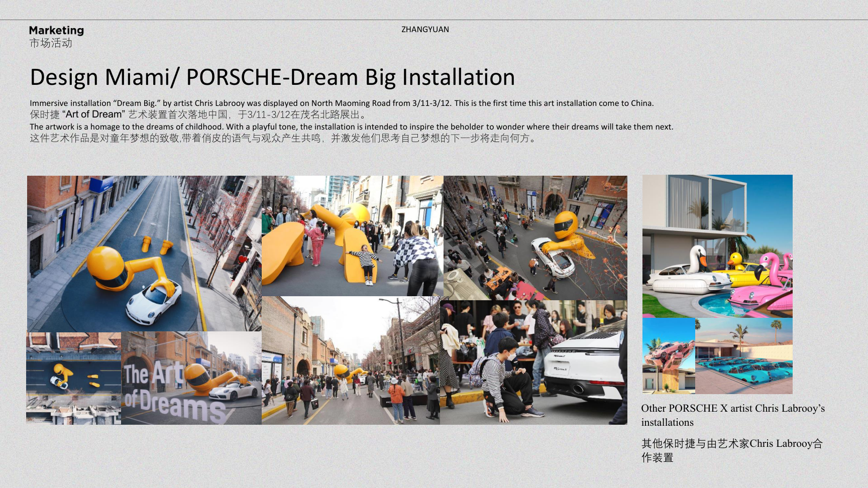Click the 'Marketing' section heading
This screenshot has height=488, width=868.
pyautogui.click(x=56, y=31)
